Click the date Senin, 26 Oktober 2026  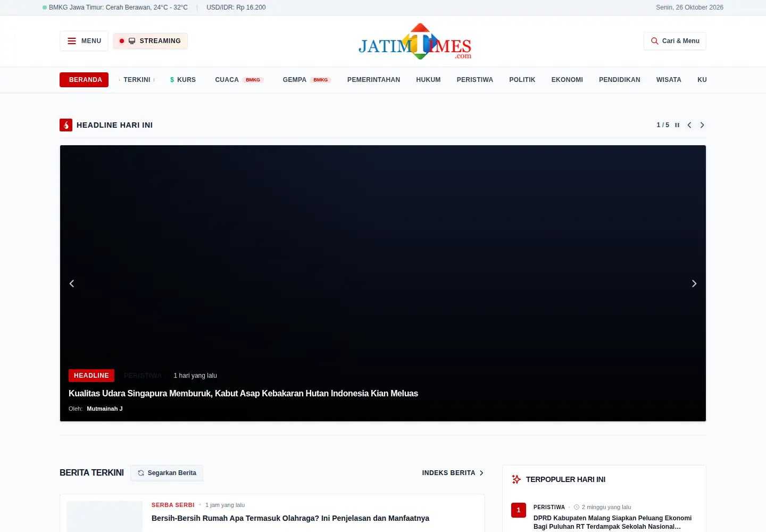[689, 7]
